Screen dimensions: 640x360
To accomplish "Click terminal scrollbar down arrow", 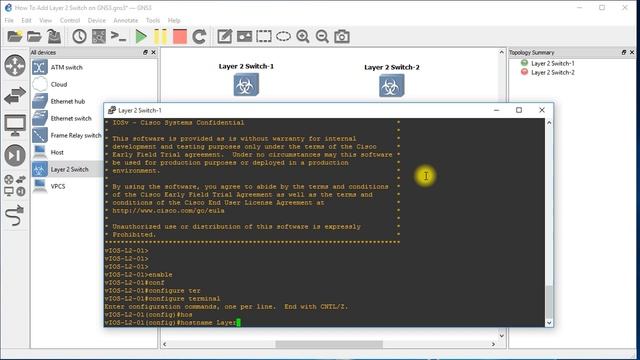I will [549, 322].
